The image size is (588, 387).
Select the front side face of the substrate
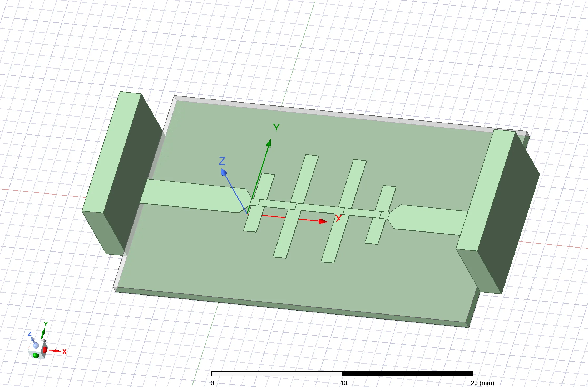pyautogui.click(x=291, y=307)
